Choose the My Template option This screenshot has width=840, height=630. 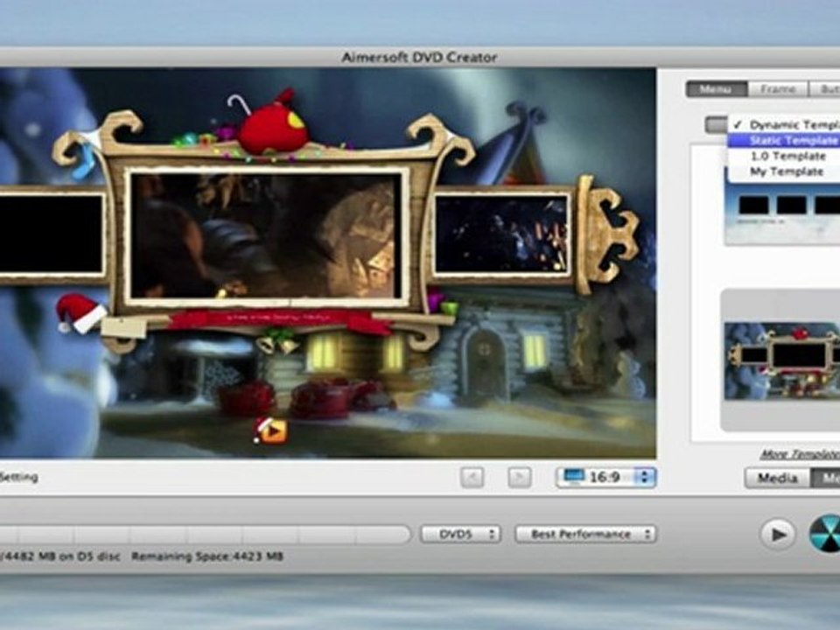click(784, 172)
